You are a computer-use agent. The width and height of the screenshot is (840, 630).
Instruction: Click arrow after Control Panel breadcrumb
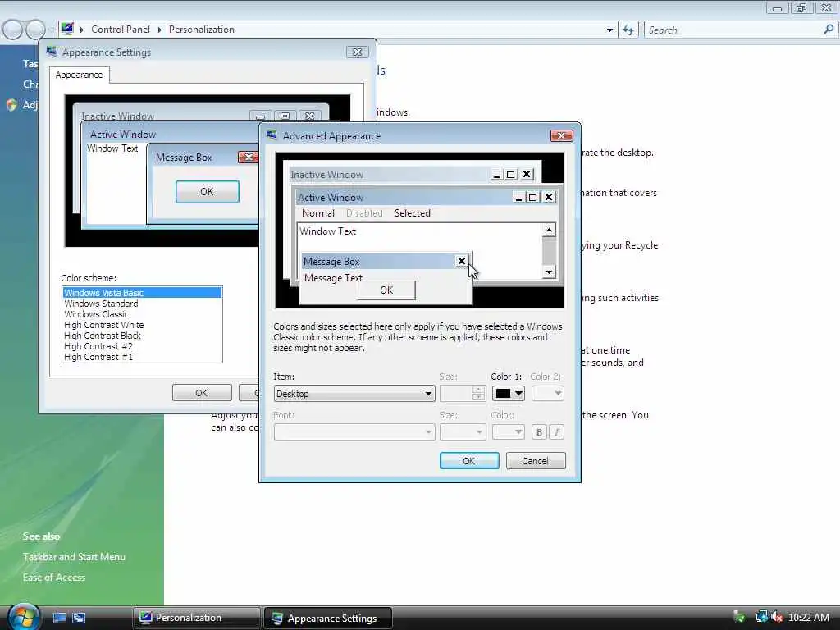160,30
